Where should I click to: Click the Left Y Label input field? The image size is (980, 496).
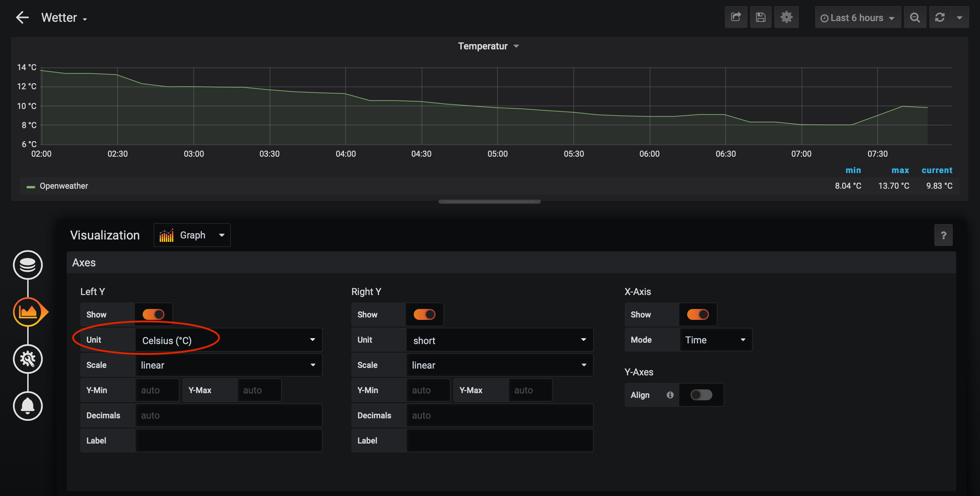tap(228, 440)
